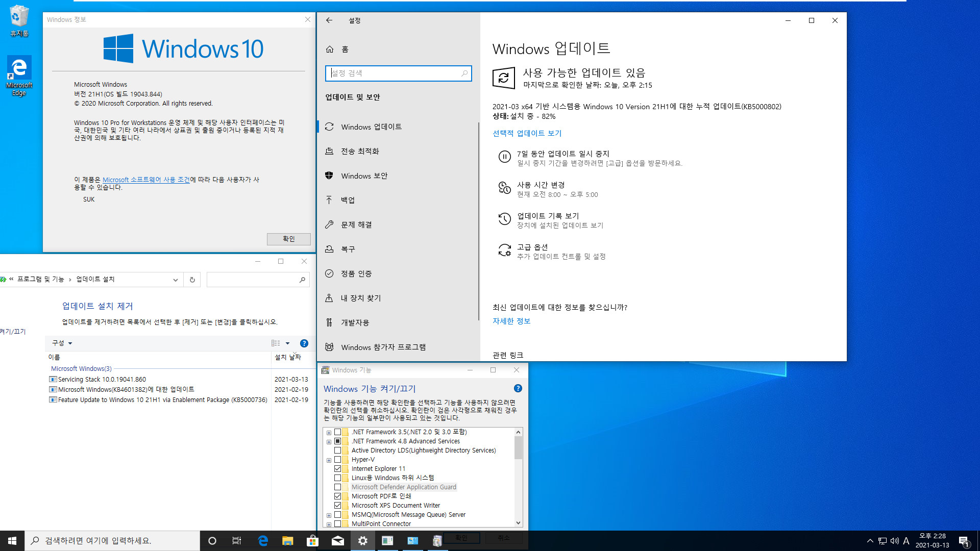Click the help icon in Windows 기능 window
Screen dimensions: 980x551
coord(518,389)
